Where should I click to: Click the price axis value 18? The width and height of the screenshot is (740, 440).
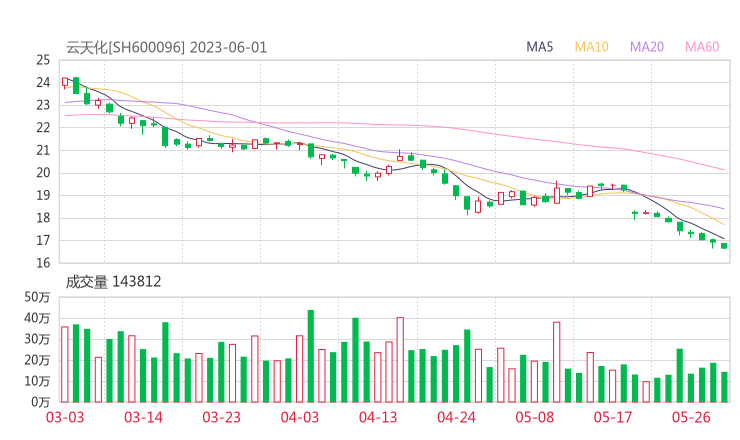[x=43, y=218]
